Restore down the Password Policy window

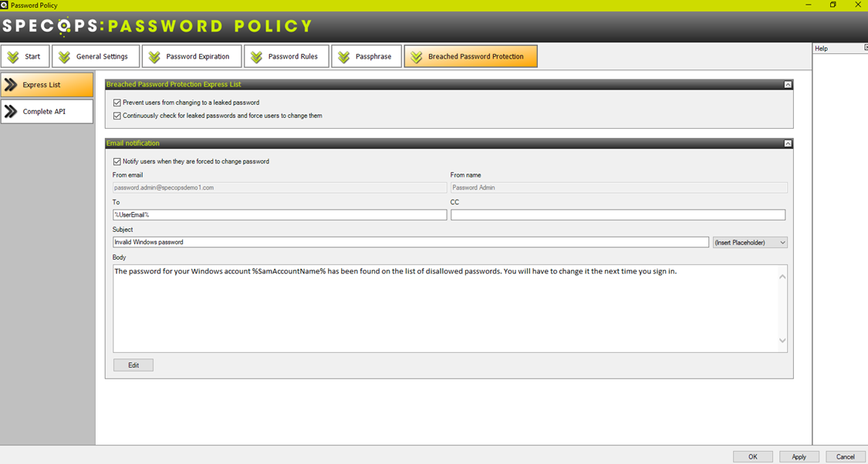(x=833, y=5)
